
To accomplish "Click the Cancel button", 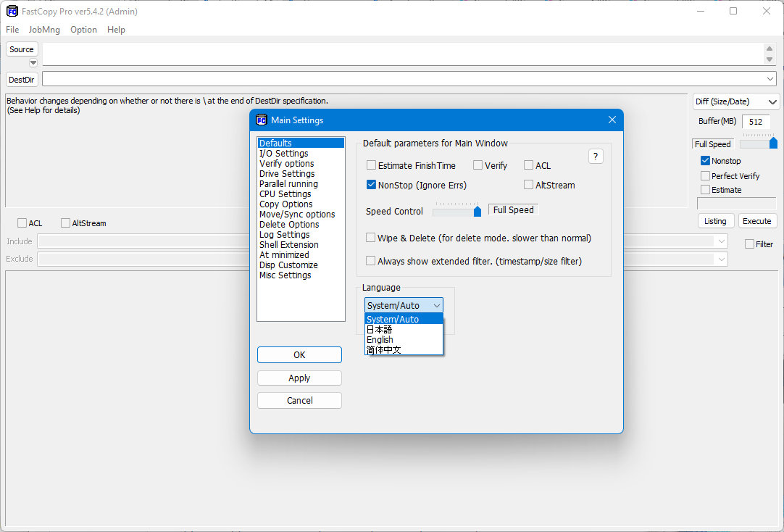I will pyautogui.click(x=299, y=401).
